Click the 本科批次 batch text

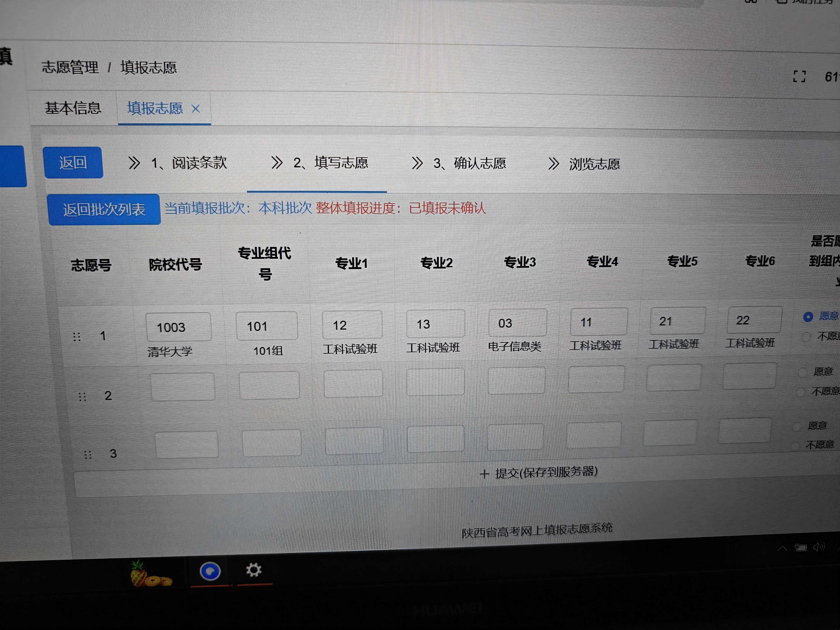(x=285, y=208)
